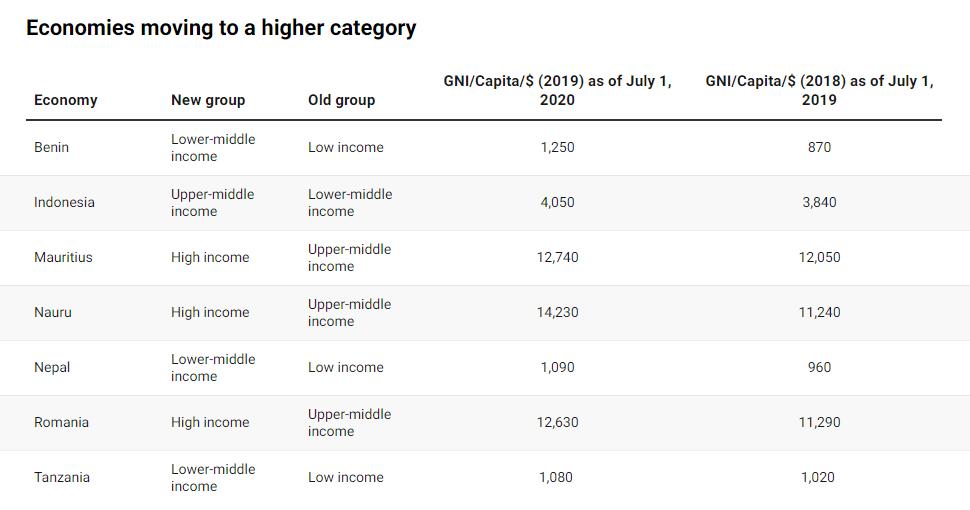Select the Mauritius economy cell
The height and width of the screenshot is (510, 970).
[x=63, y=257]
